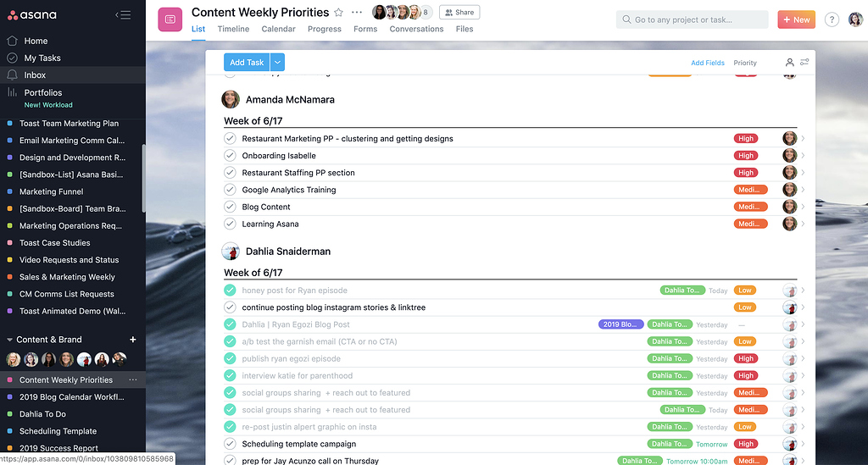The width and height of the screenshot is (868, 465).
Task: Click the view filter sliders icon
Action: coord(804,62)
